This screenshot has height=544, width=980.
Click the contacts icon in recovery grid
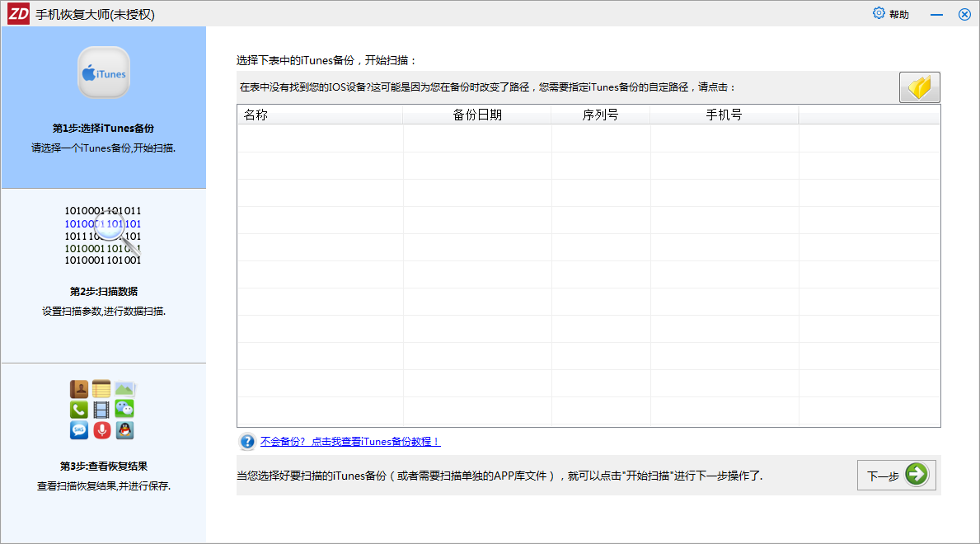click(x=79, y=389)
